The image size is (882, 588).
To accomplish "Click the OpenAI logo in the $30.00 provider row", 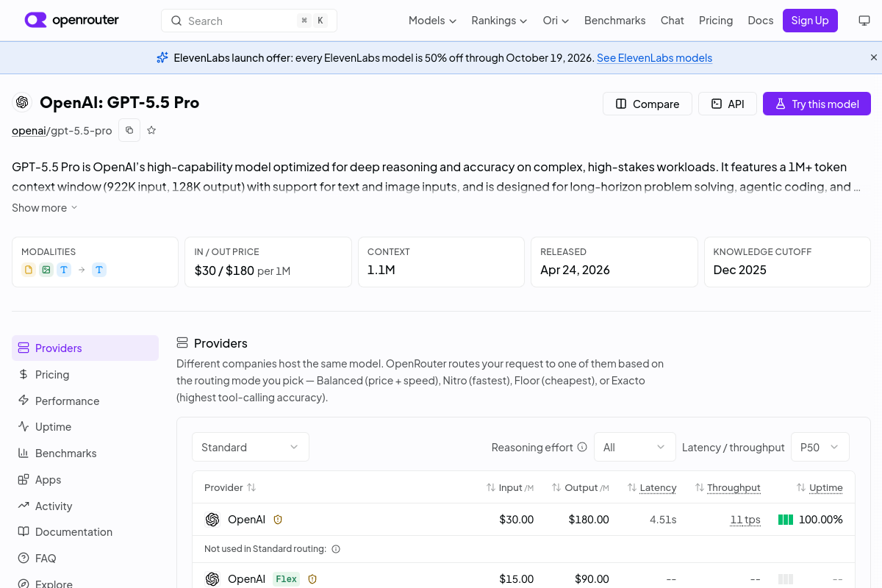I will coord(212,520).
